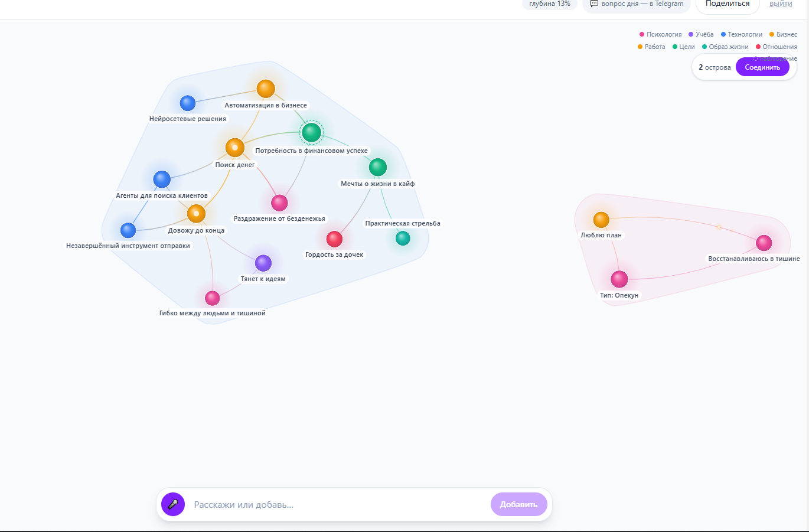Select the Гордость за дочек node

[334, 239]
